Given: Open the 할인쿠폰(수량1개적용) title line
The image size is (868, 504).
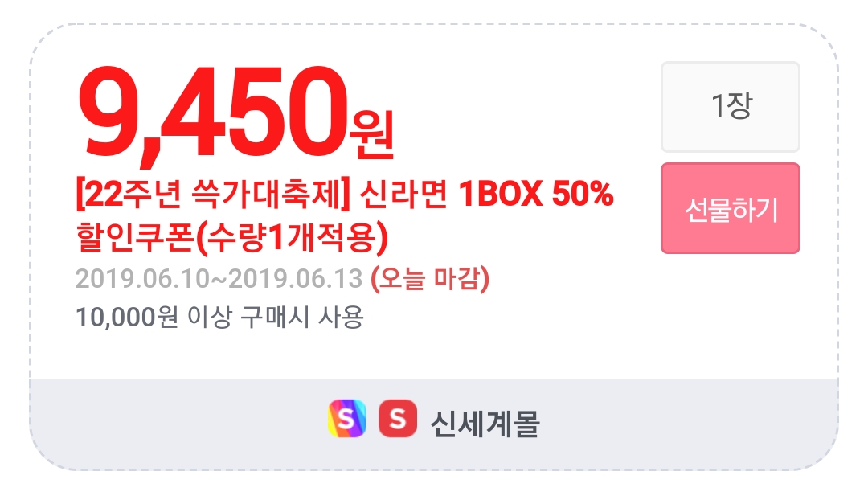Looking at the screenshot, I should [231, 238].
